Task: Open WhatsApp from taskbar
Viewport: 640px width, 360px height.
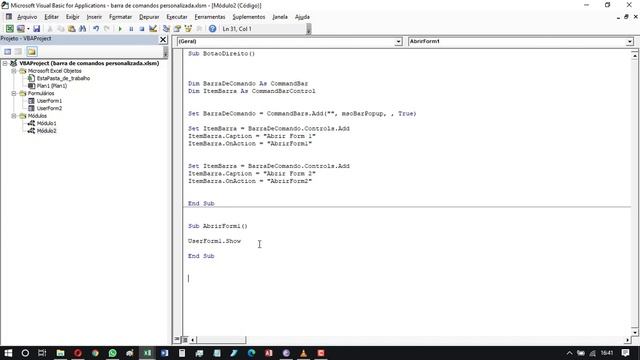Action: point(112,353)
